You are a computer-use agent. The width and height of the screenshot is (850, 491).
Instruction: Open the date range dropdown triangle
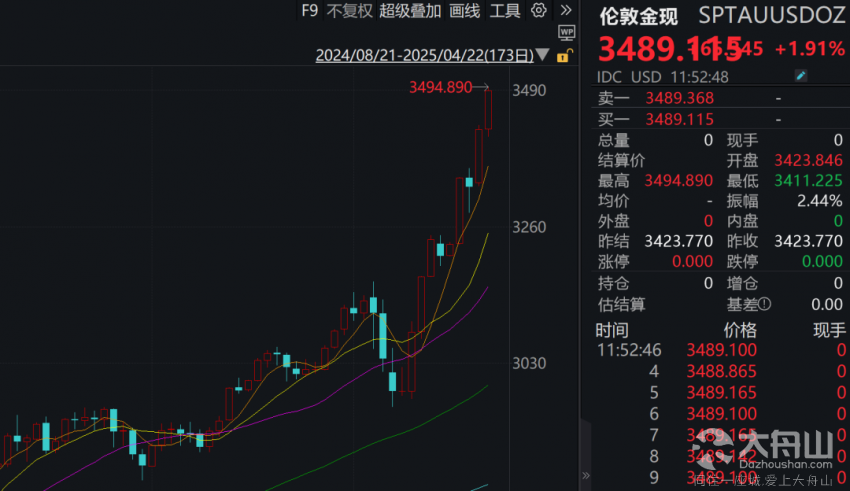[x=542, y=55]
